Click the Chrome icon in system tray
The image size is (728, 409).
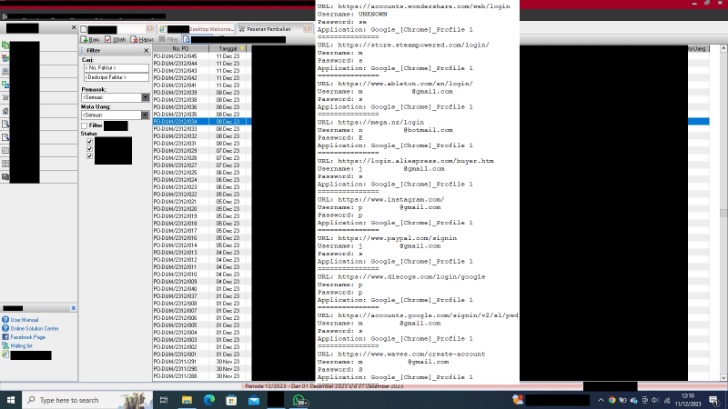click(x=612, y=400)
